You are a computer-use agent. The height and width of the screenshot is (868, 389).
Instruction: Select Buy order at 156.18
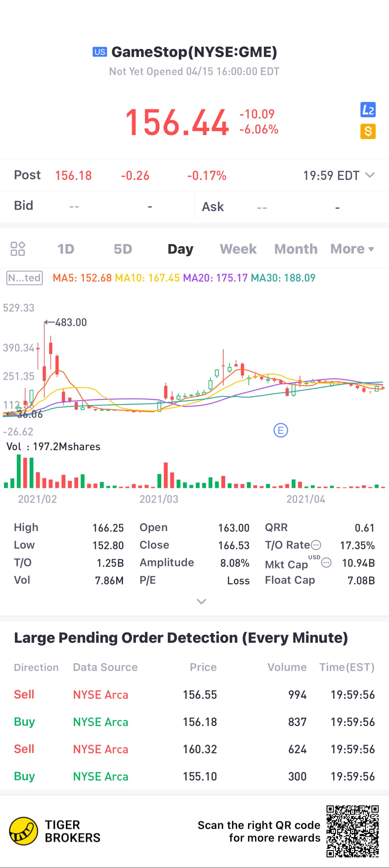(x=194, y=722)
